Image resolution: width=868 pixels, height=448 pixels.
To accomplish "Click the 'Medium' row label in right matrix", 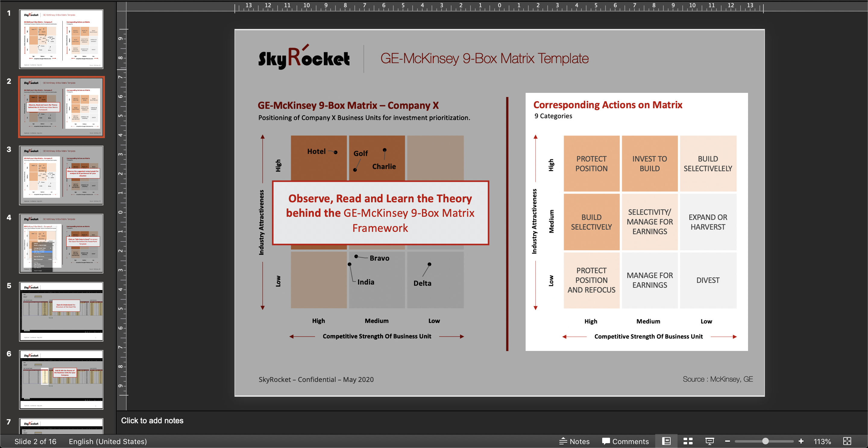I will [x=551, y=222].
